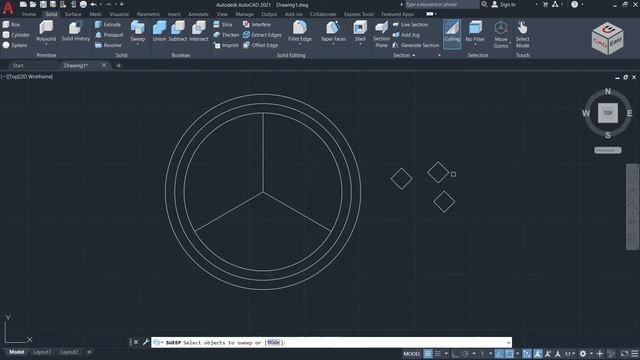This screenshot has width=640, height=360.
Task: Click Add Jog in Section panel
Action: [x=406, y=35]
